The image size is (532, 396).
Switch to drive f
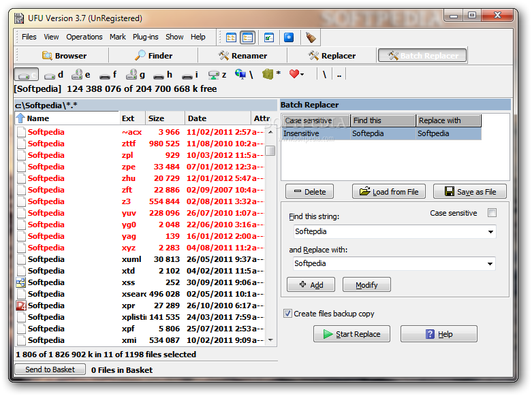tap(108, 75)
